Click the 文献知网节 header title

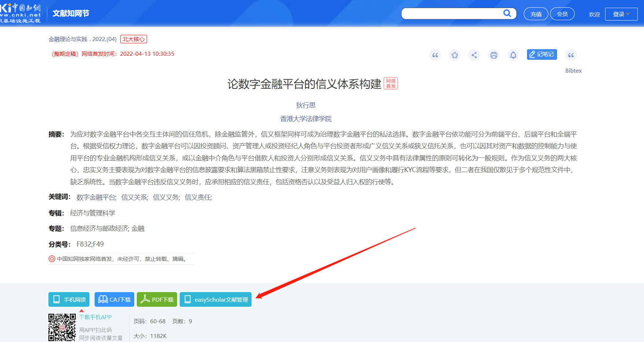71,14
